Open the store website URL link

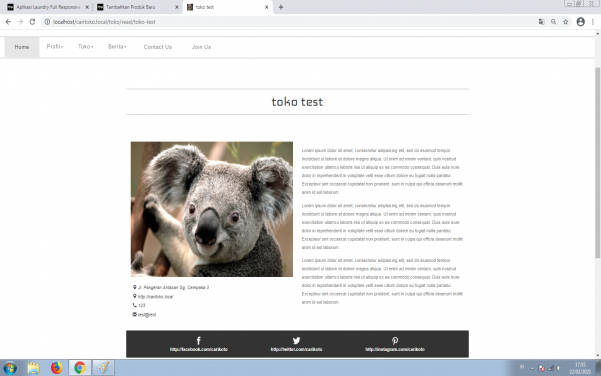pos(156,297)
